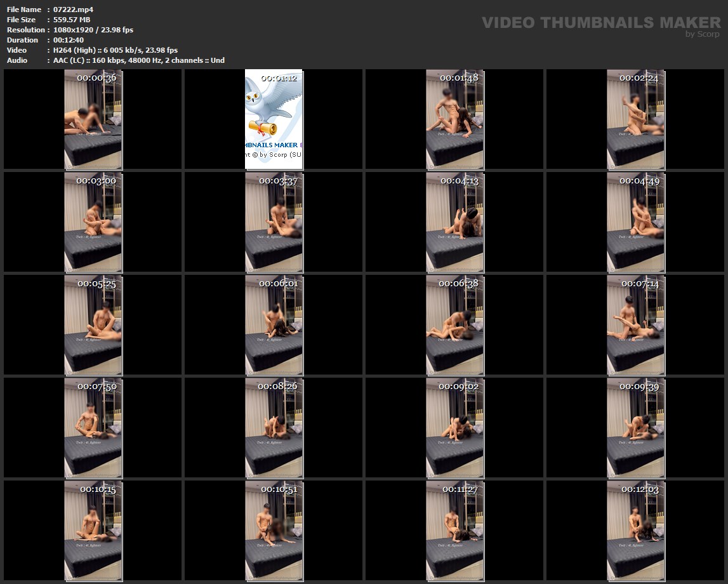Click the Video Thumbnails Maker title text
728x584 pixels.
click(x=600, y=22)
